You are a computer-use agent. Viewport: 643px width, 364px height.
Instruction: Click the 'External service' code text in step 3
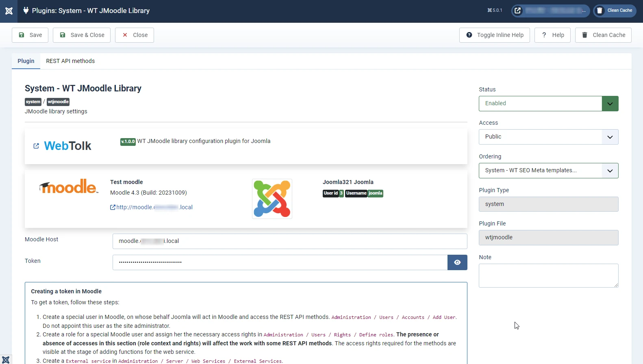tap(88, 361)
